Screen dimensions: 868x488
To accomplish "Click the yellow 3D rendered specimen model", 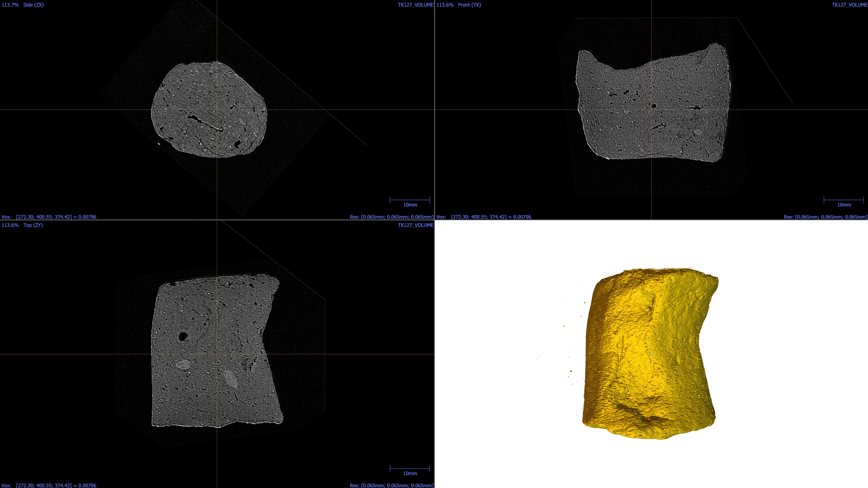I will 650,354.
